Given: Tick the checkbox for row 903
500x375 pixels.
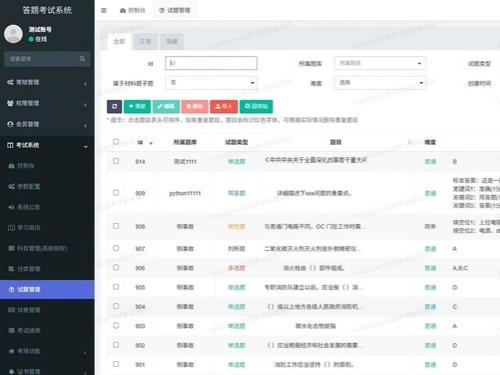Looking at the screenshot, I should point(116,325).
